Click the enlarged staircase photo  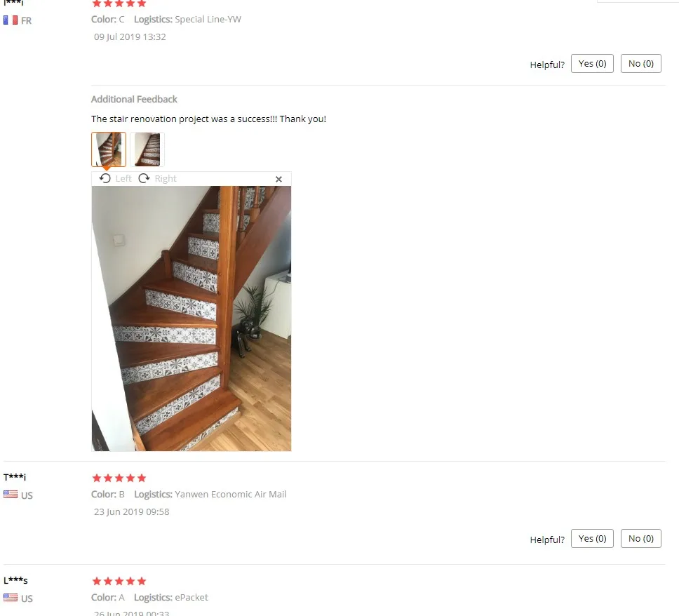[191, 319]
